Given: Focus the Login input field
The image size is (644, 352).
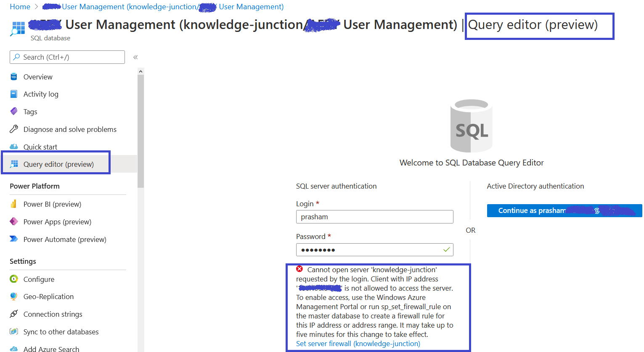Looking at the screenshot, I should coord(374,217).
